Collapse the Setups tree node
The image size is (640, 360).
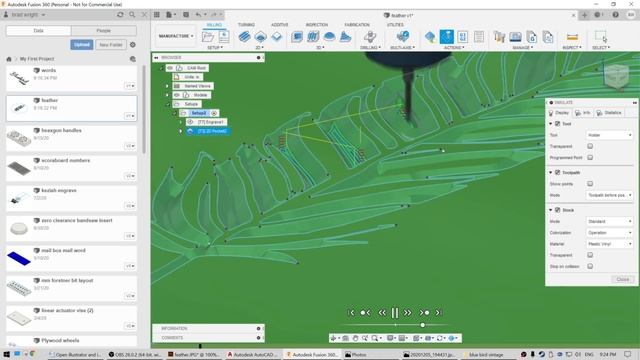coord(167,104)
